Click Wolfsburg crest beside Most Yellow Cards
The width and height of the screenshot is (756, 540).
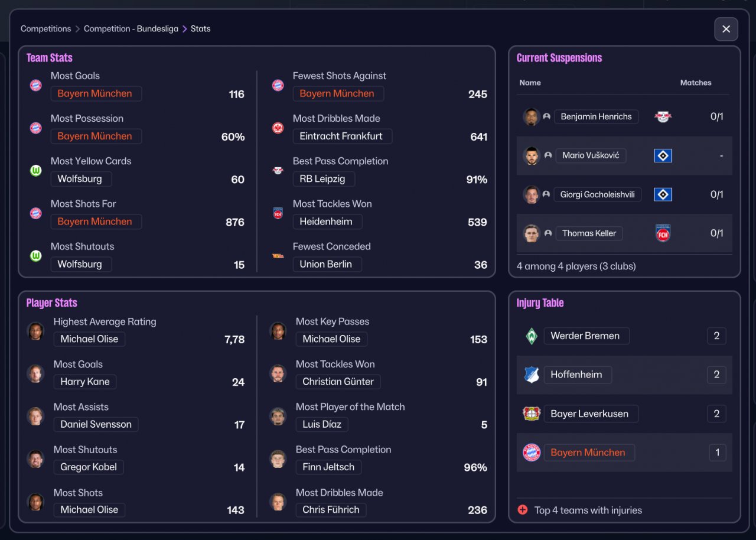click(36, 171)
